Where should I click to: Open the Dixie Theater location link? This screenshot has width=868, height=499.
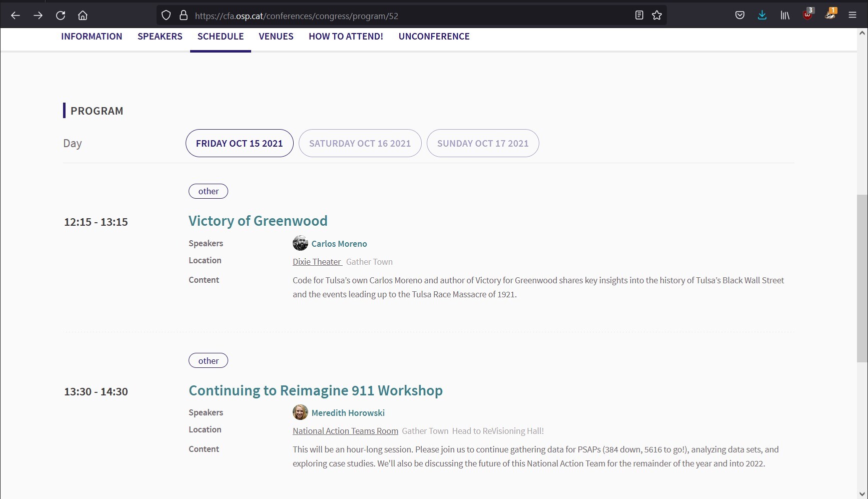(x=317, y=262)
